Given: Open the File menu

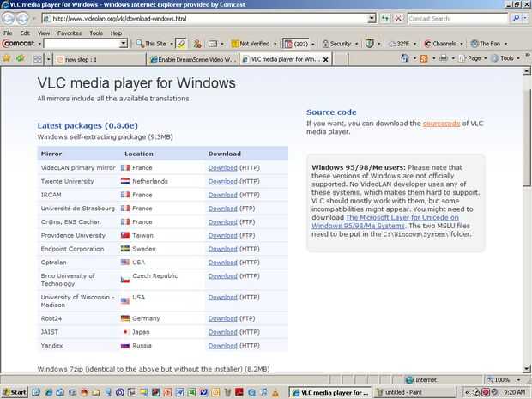Looking at the screenshot, I should (x=8, y=33).
